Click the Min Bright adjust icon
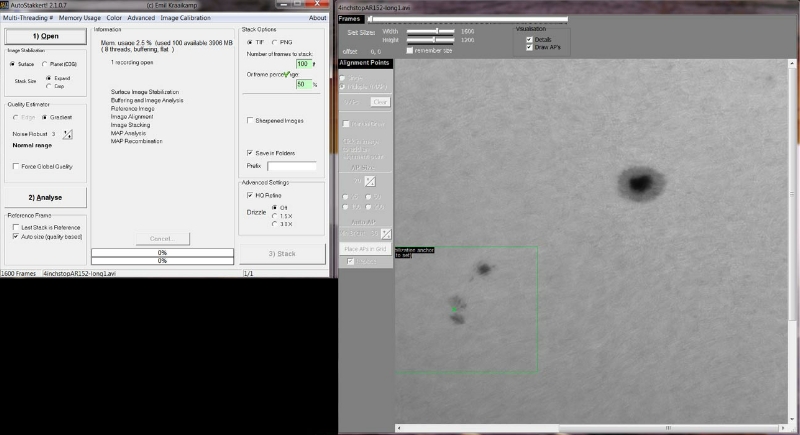Viewport: 800px width, 435px height. coord(384,232)
